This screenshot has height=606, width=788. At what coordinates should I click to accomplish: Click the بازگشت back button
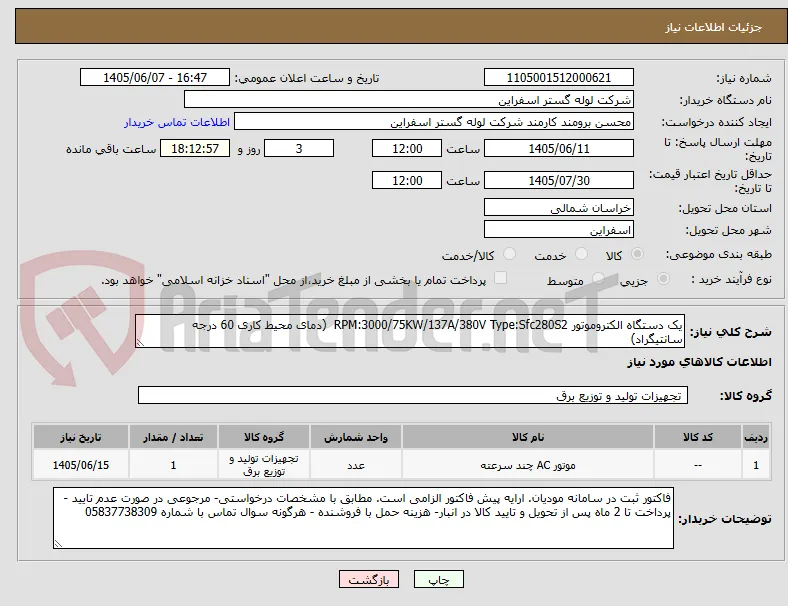(369, 579)
